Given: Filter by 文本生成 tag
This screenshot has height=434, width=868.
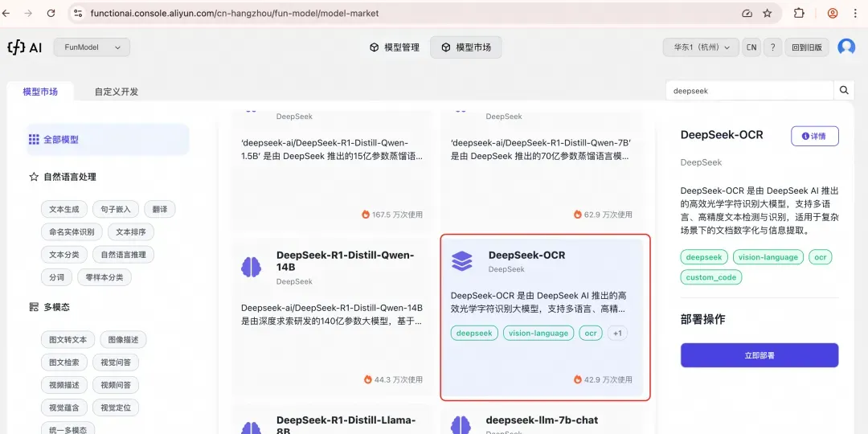Looking at the screenshot, I should point(64,209).
